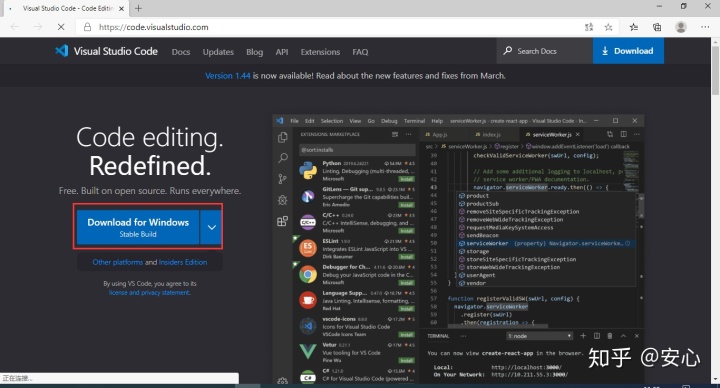Viewport: 720px width, 388px height.
Task: Open the favorites list icon
Action: [634, 27]
